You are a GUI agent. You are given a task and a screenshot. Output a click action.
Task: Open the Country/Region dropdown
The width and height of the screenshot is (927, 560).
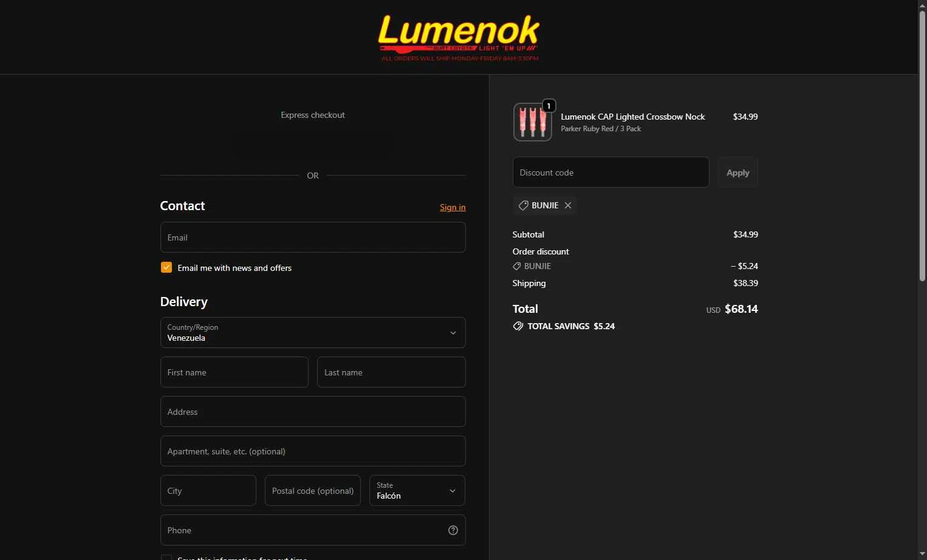pyautogui.click(x=313, y=332)
